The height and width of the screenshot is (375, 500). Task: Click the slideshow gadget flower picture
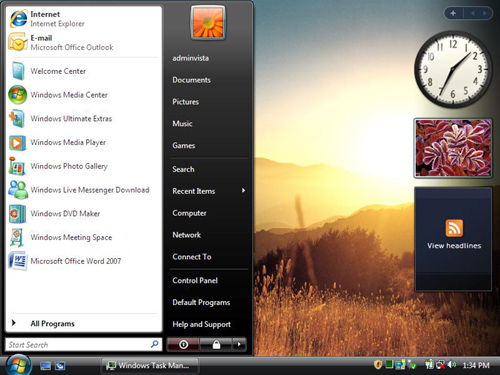pos(453,148)
